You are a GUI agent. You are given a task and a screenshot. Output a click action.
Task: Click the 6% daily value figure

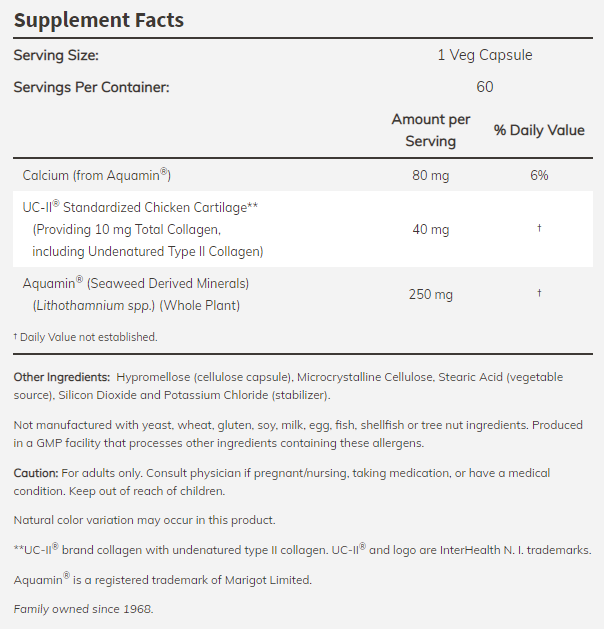point(539,175)
